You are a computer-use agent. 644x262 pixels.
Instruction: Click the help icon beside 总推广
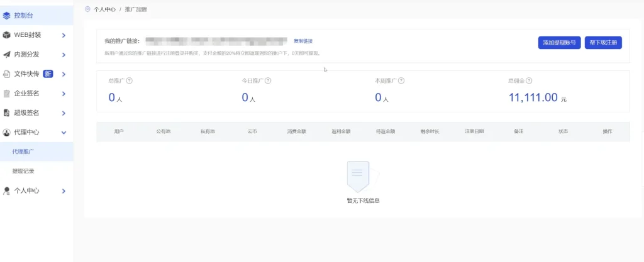(x=129, y=81)
